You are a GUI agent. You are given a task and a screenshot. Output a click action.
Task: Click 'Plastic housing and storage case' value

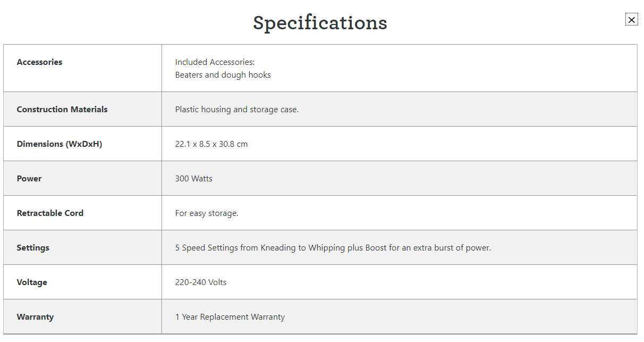(236, 110)
